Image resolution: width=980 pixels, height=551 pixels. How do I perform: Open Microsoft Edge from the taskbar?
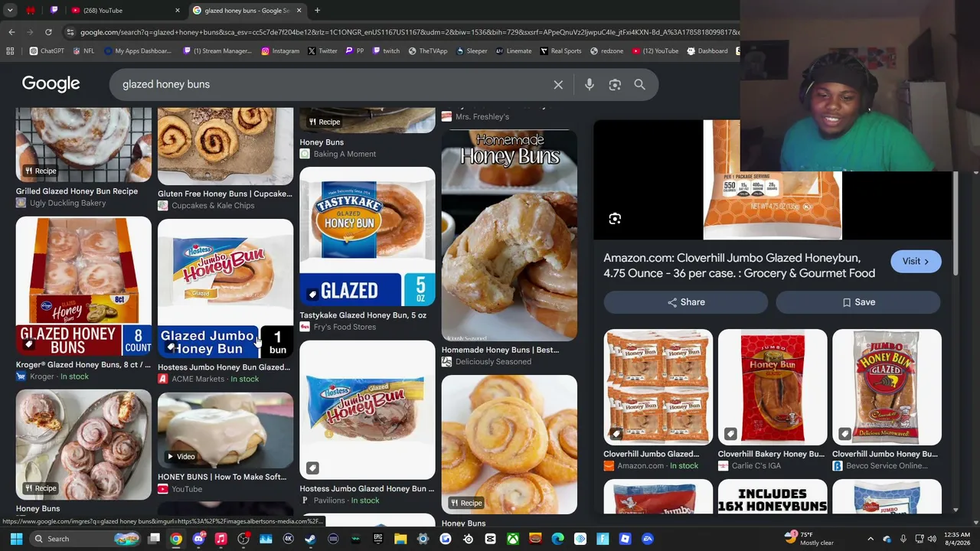point(557,539)
